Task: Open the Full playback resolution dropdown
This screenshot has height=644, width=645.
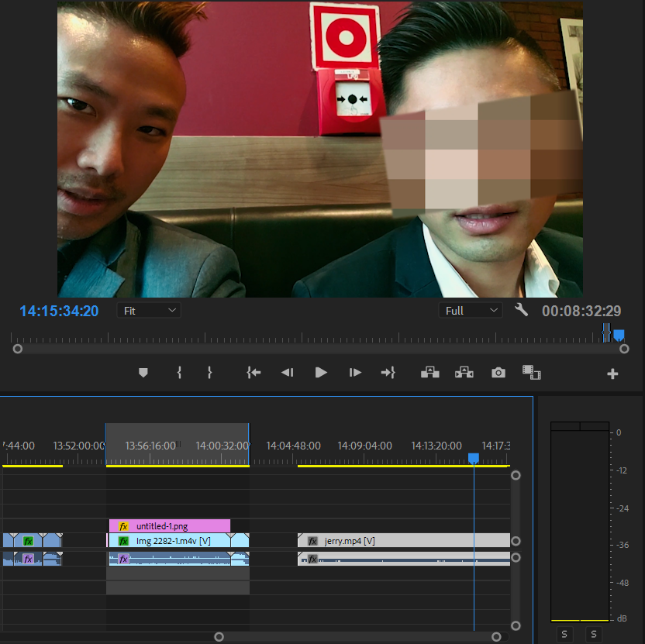Action: pyautogui.click(x=471, y=310)
